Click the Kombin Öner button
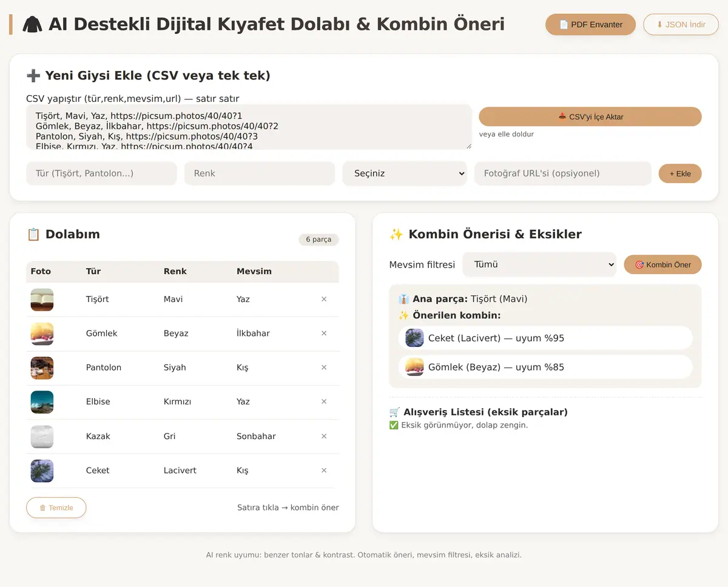The height and width of the screenshot is (587, 728). click(662, 264)
